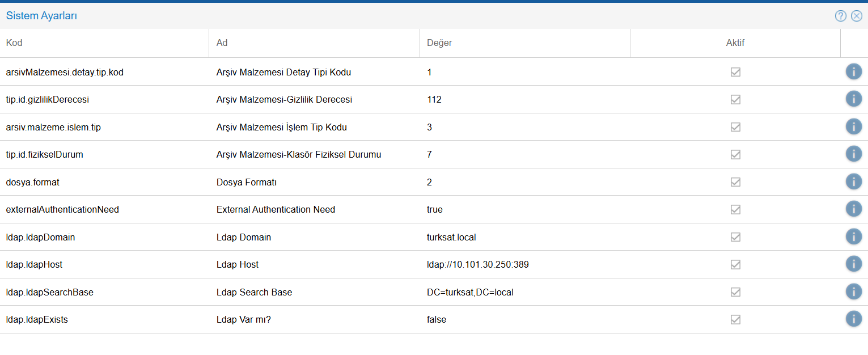Click info icon for tip.id.gizlilikDerecesi
Viewport: 868px width, 355px height.
point(853,99)
